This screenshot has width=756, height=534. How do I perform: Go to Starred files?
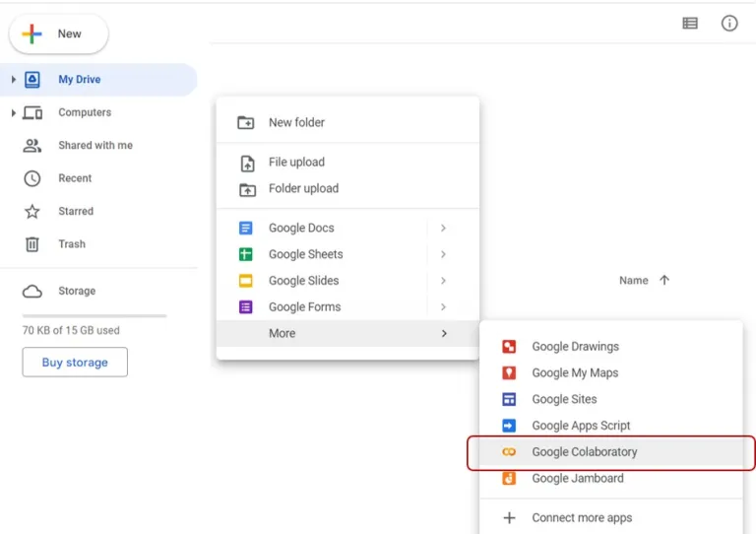point(98,211)
